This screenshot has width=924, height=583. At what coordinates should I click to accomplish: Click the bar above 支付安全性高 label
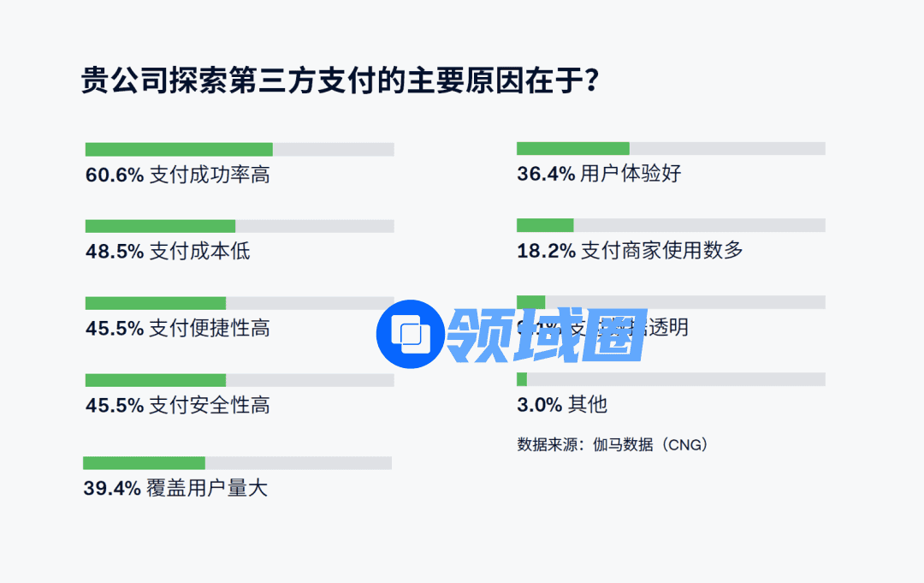tap(240, 380)
